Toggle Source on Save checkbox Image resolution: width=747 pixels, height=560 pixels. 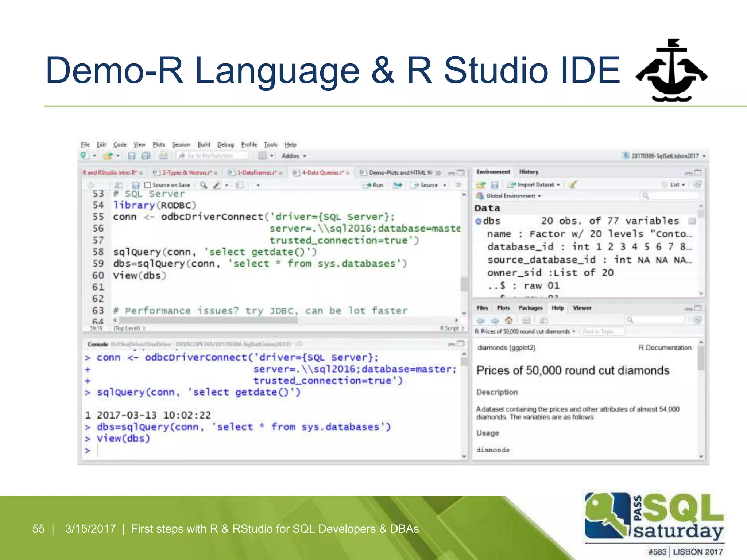(x=147, y=185)
